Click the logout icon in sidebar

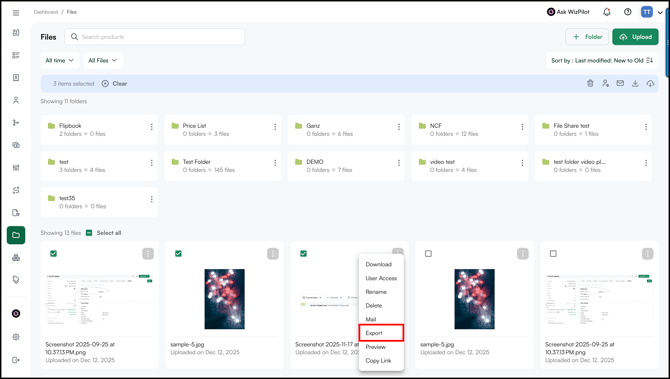tap(16, 360)
